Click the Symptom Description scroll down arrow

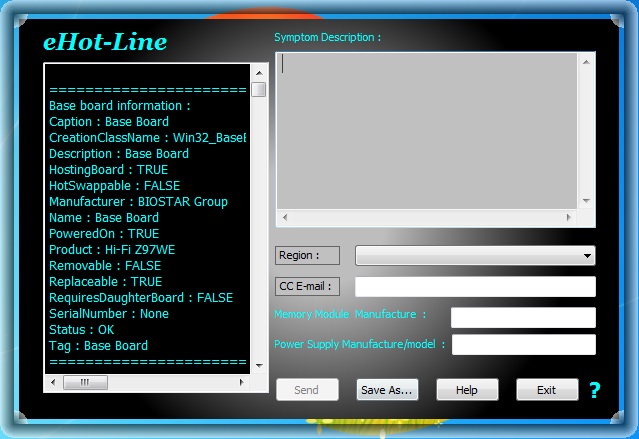point(587,201)
